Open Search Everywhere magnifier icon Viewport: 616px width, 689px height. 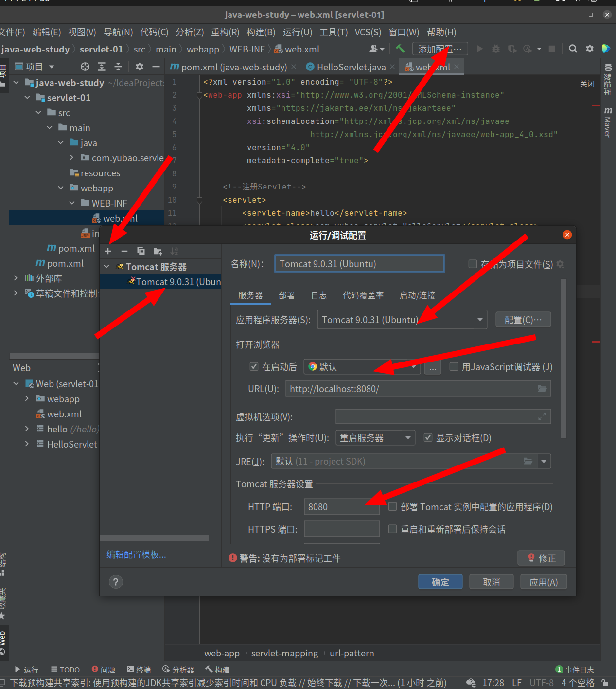pyautogui.click(x=573, y=49)
